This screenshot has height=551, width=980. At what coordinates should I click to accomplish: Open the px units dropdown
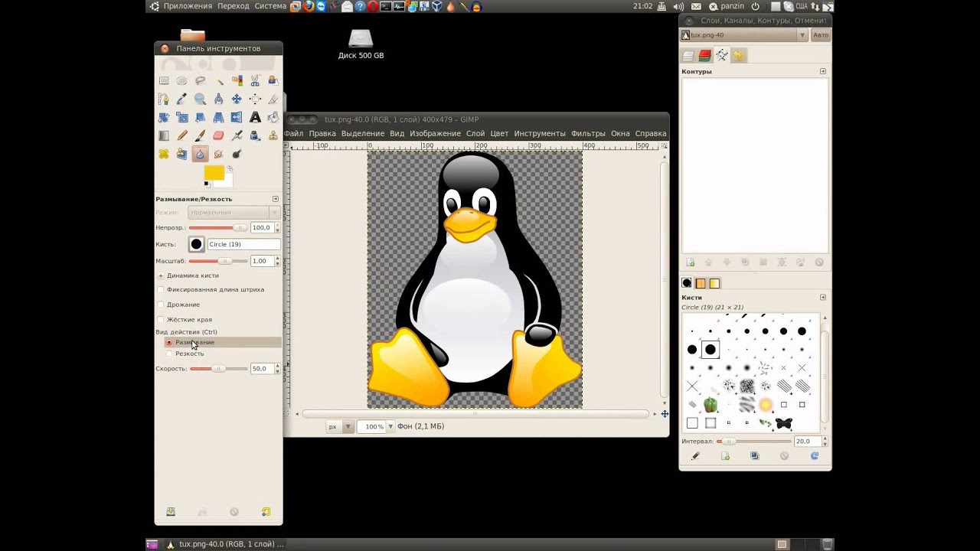pos(338,426)
